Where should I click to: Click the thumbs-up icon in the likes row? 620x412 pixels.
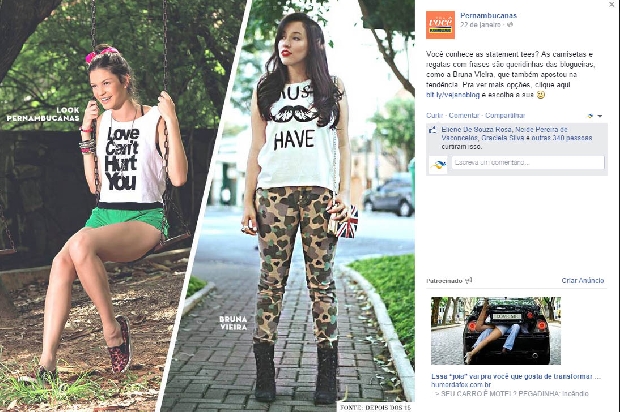coord(433,130)
